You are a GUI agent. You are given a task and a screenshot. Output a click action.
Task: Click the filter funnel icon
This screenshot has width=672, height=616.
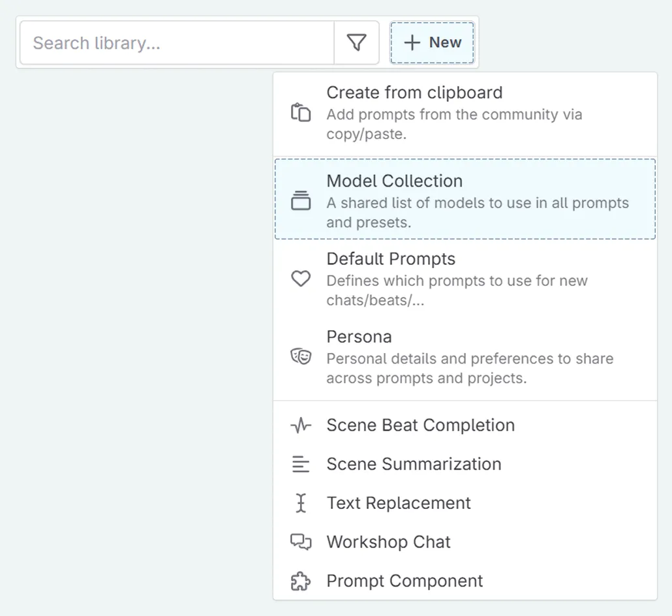click(356, 43)
